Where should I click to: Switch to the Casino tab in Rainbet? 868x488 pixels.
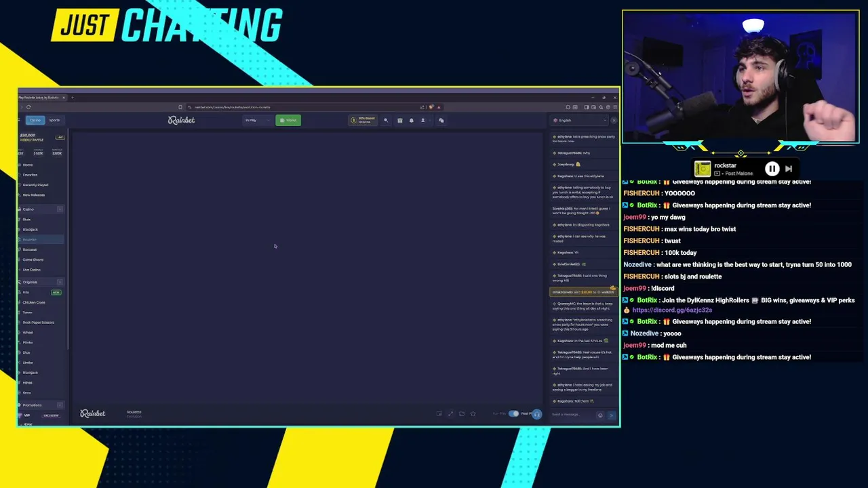[35, 120]
